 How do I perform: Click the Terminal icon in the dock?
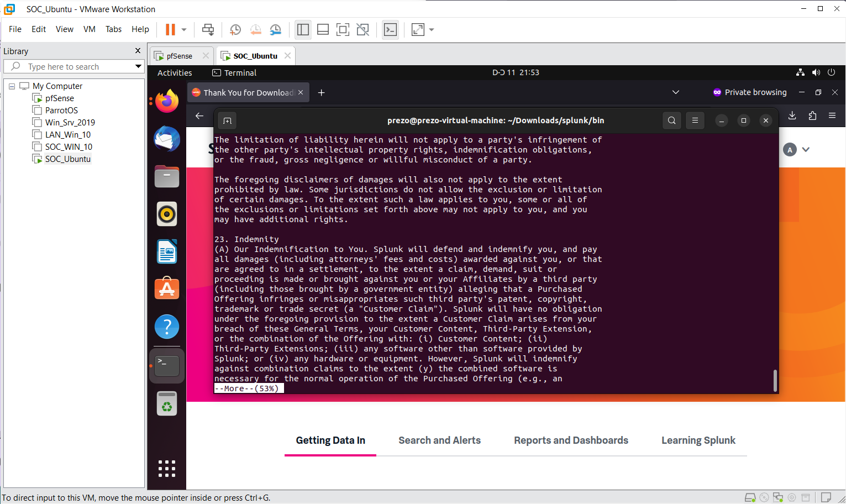(167, 365)
